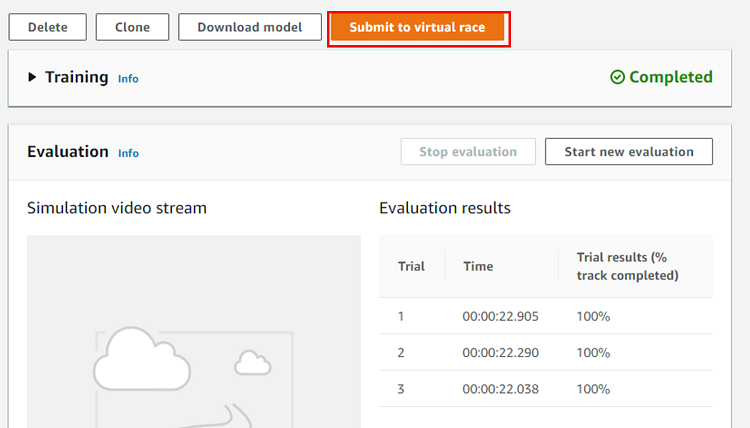Open the Evaluation Info link

pyautogui.click(x=128, y=153)
